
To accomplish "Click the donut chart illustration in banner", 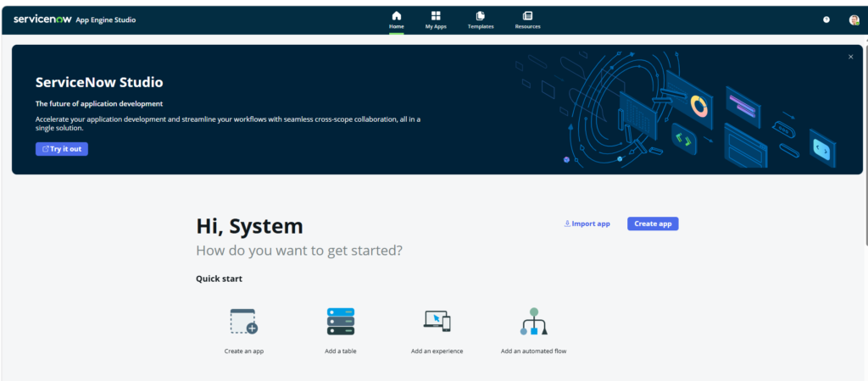I will click(x=699, y=106).
